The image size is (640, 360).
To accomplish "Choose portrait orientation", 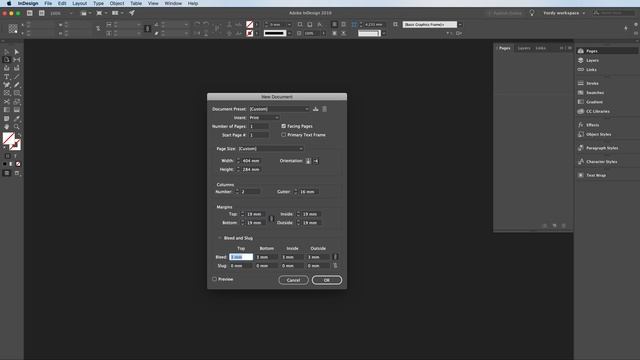I will coord(309,161).
